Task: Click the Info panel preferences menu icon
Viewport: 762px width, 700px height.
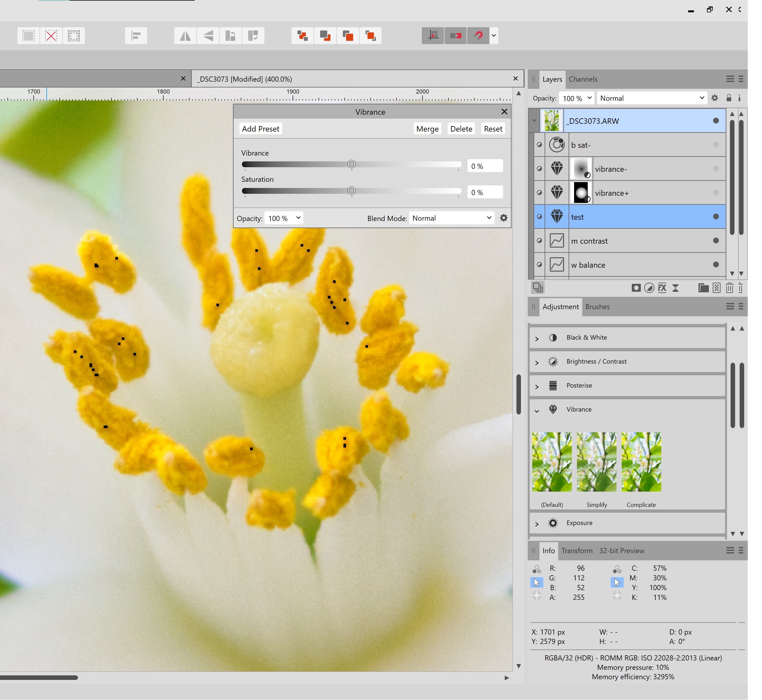Action: (730, 550)
